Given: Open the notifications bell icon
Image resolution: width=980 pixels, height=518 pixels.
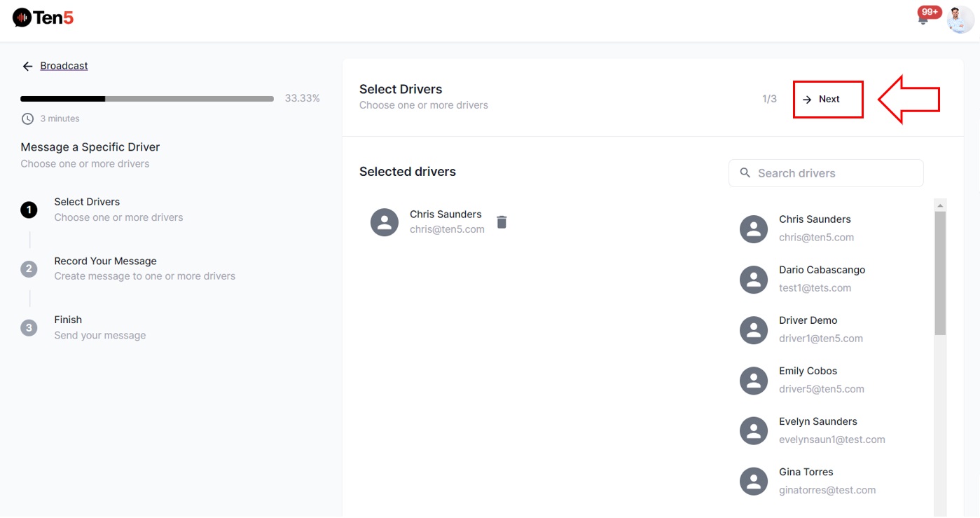Looking at the screenshot, I should click(x=923, y=19).
